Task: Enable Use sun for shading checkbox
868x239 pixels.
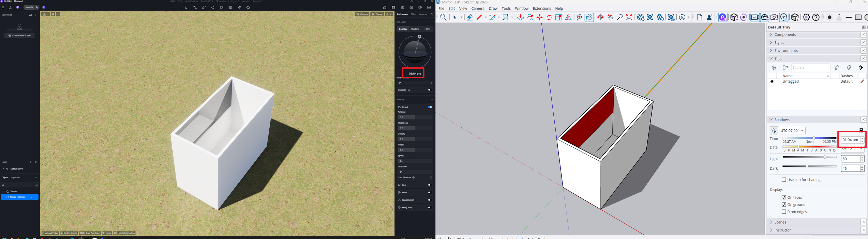Action: pyautogui.click(x=784, y=180)
